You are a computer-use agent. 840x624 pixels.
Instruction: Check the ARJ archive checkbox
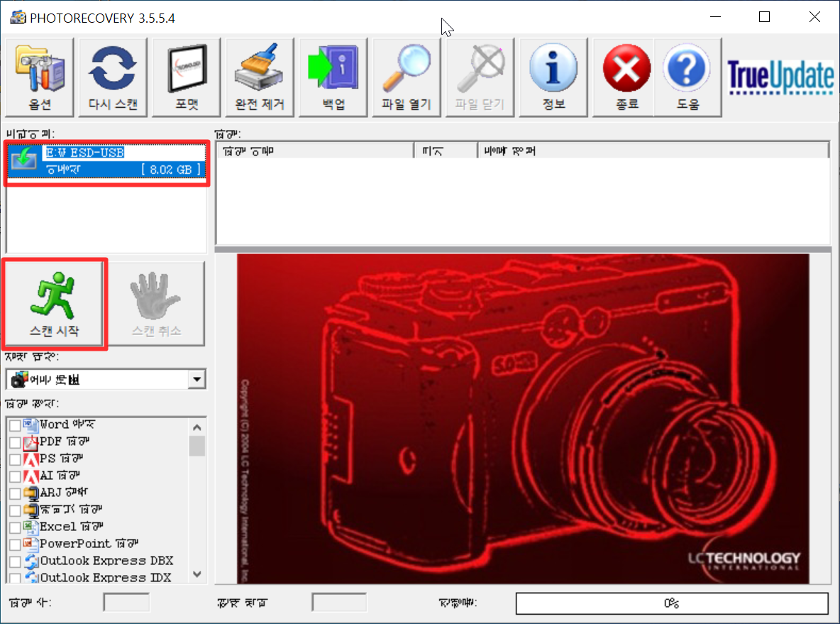(x=15, y=493)
